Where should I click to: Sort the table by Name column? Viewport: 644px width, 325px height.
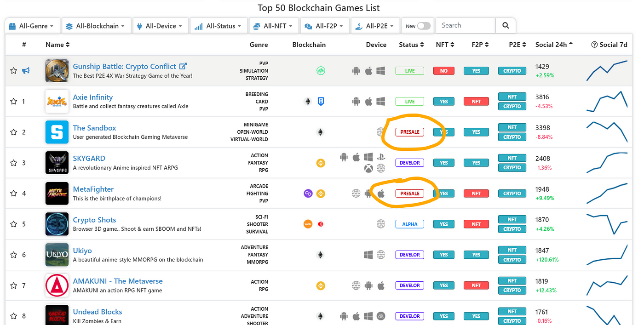point(57,45)
